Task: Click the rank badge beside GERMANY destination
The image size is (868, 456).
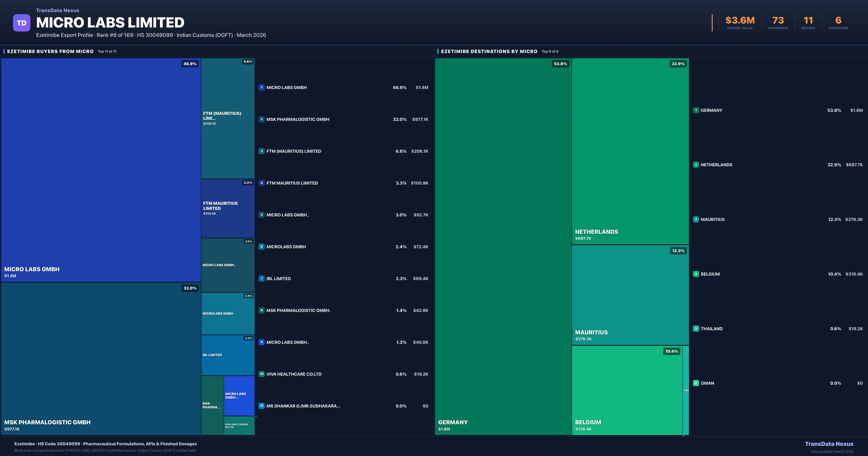Action: 696,110
